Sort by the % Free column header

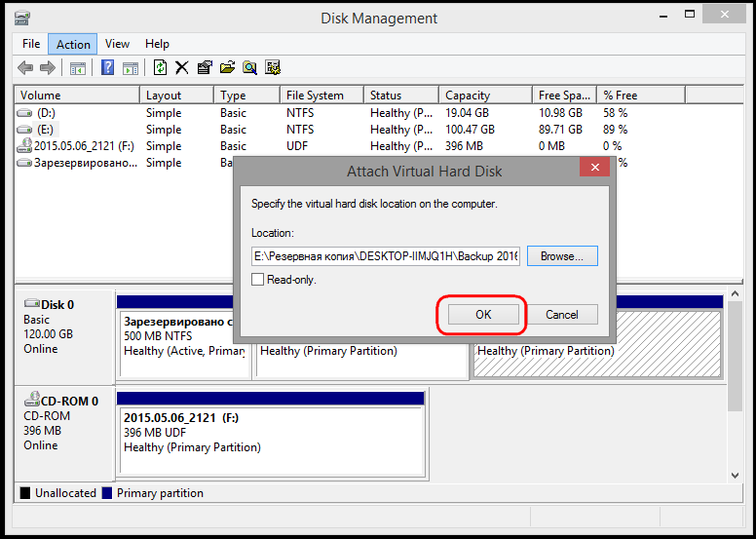click(641, 96)
